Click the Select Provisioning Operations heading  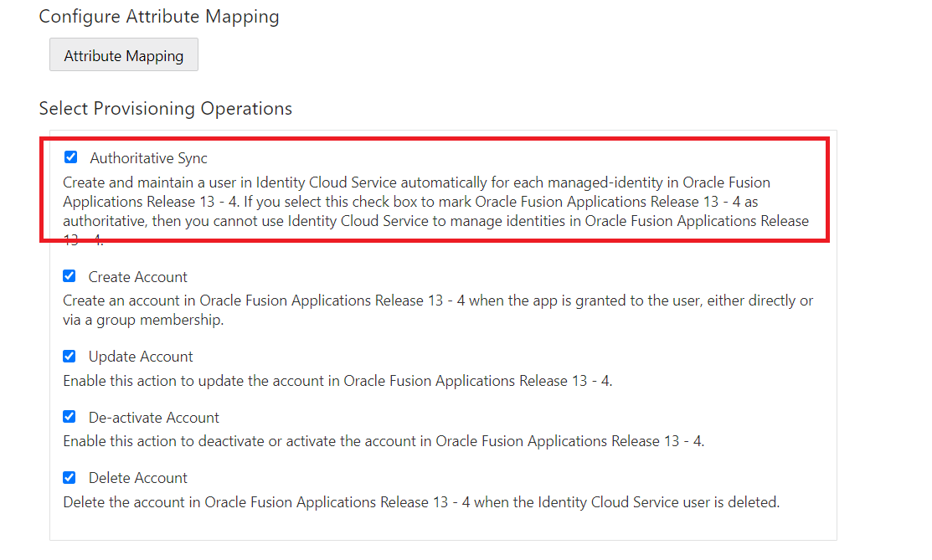tap(165, 109)
